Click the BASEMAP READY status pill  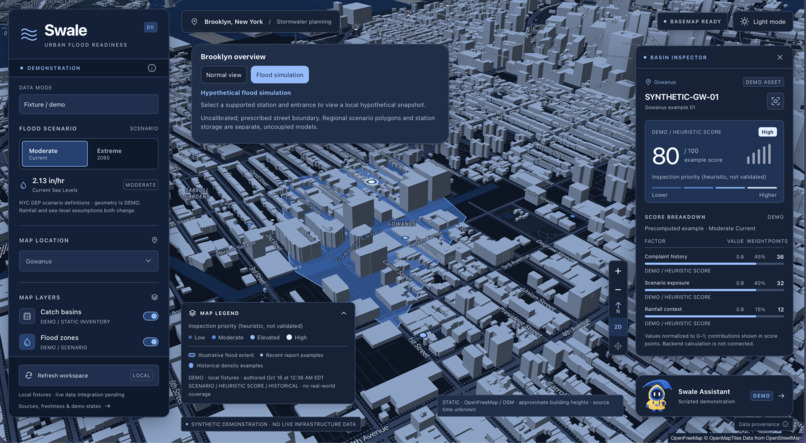[x=692, y=22]
